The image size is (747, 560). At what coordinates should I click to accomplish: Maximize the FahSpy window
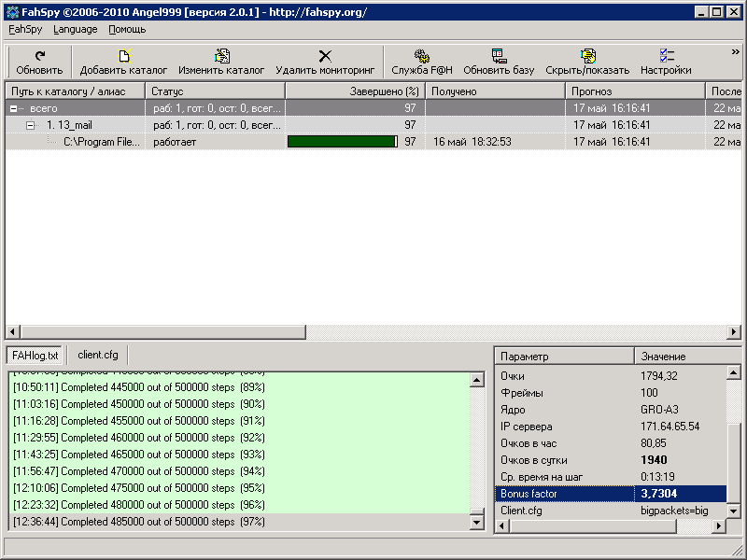point(716,12)
